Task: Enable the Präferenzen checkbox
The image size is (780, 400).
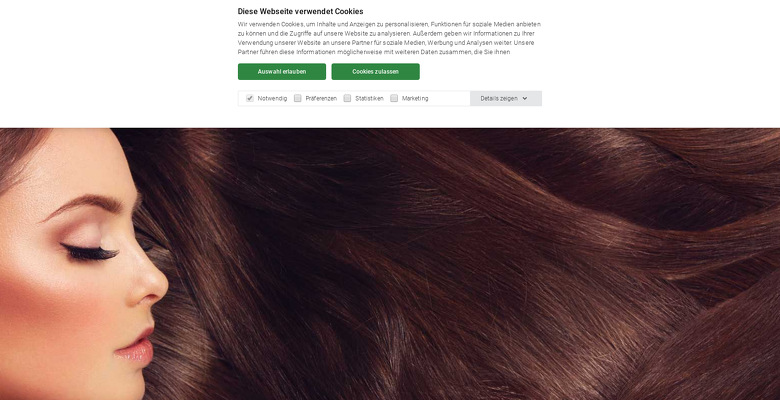Action: pyautogui.click(x=297, y=99)
